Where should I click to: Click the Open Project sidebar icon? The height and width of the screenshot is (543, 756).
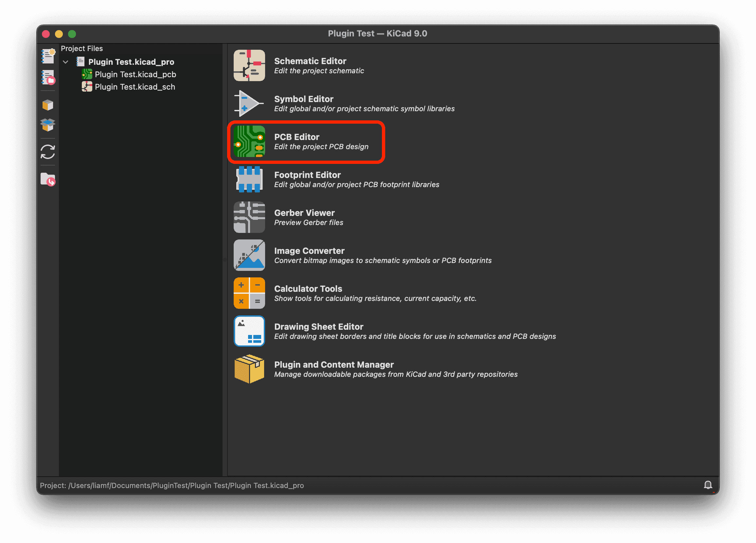pyautogui.click(x=48, y=77)
